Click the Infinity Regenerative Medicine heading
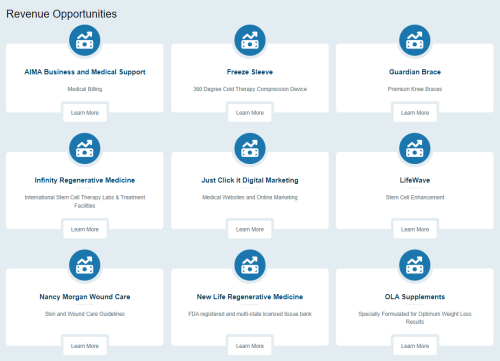Screen dimensions: 500x361 point(85,180)
